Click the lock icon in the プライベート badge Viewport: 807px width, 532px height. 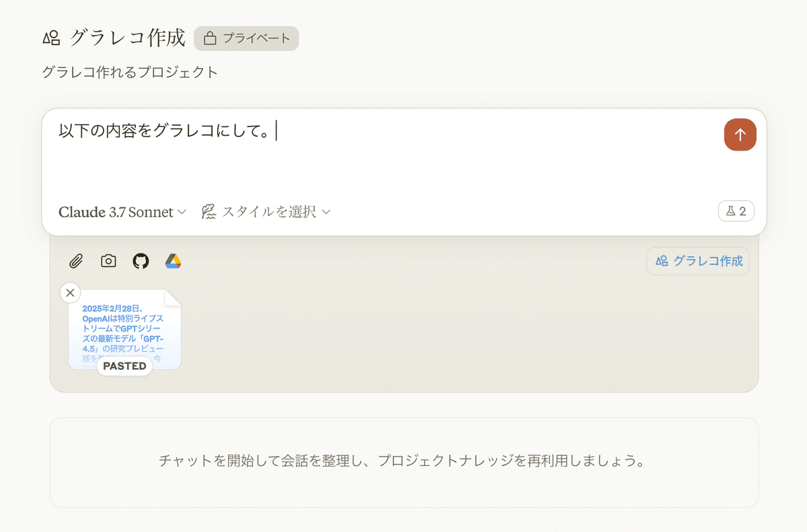(210, 38)
